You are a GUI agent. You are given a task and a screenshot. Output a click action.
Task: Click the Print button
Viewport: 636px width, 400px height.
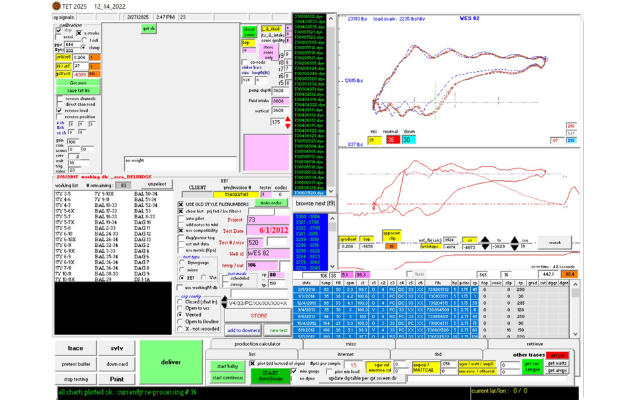click(117, 379)
